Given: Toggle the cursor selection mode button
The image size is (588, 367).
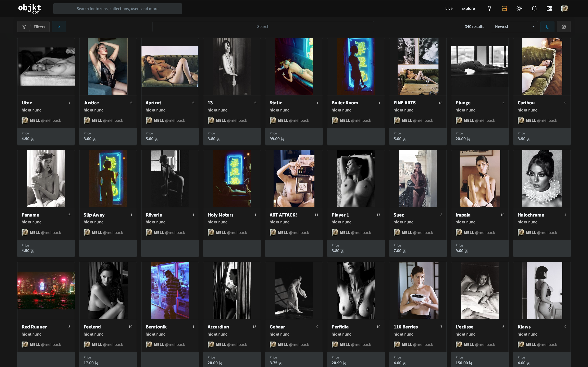Looking at the screenshot, I should pos(547,27).
